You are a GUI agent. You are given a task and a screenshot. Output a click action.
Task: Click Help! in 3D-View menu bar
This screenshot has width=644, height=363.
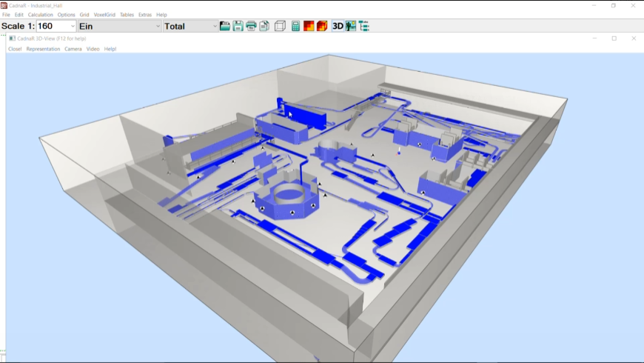pos(110,49)
